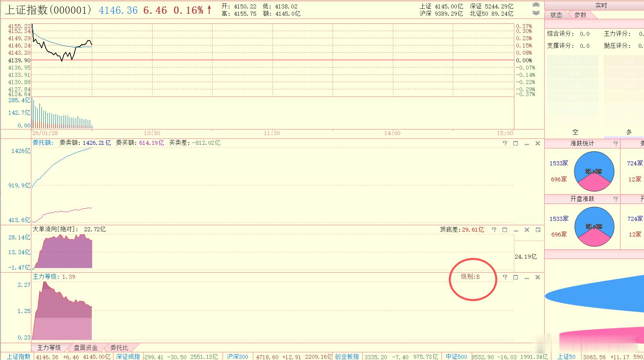
Task: Select the 盘面资金 bottom tab
Action: tap(86, 348)
